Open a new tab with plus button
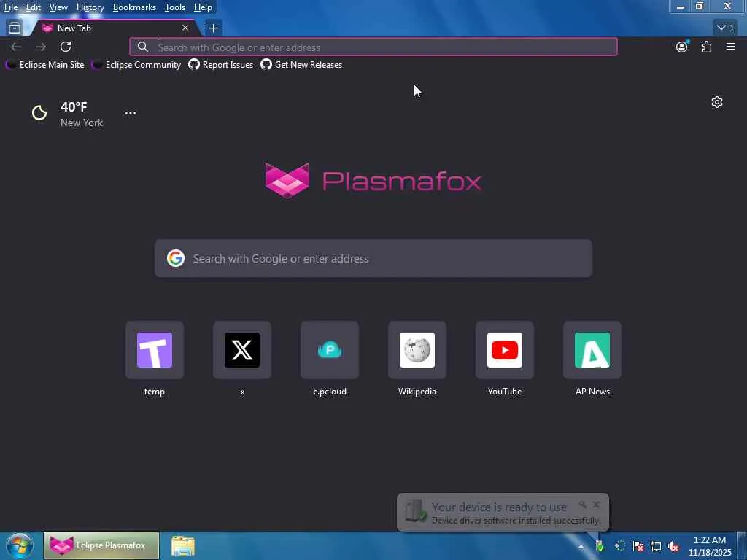The image size is (747, 560). 214,28
